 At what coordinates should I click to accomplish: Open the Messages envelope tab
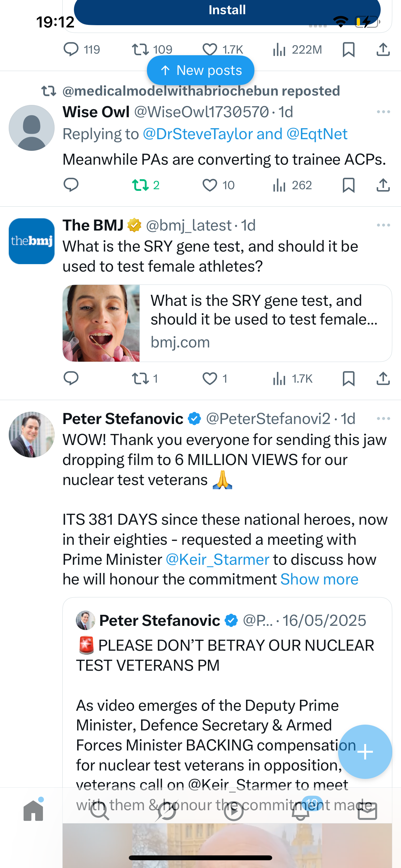pyautogui.click(x=367, y=811)
